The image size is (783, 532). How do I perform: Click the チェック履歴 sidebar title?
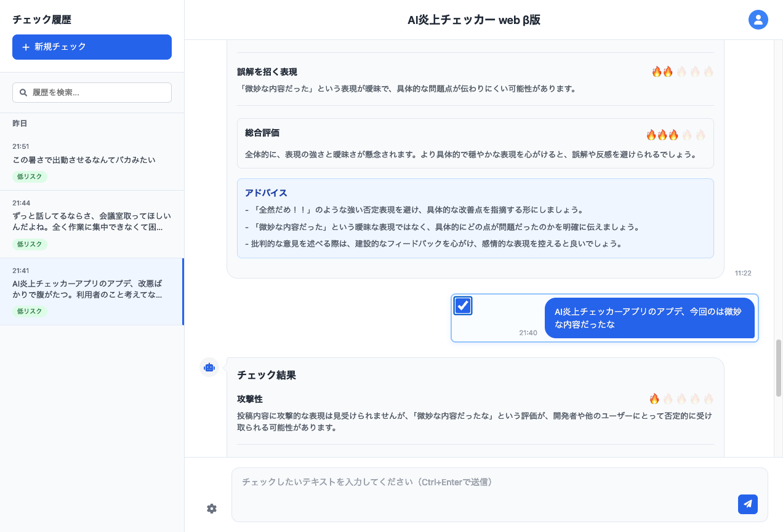42,20
